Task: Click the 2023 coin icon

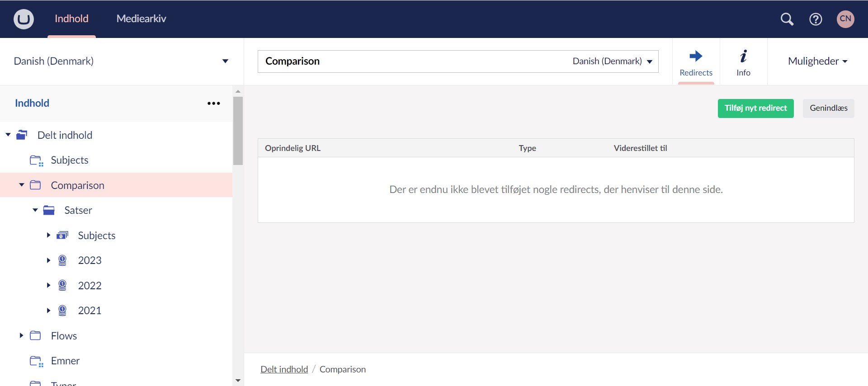Action: pyautogui.click(x=62, y=260)
